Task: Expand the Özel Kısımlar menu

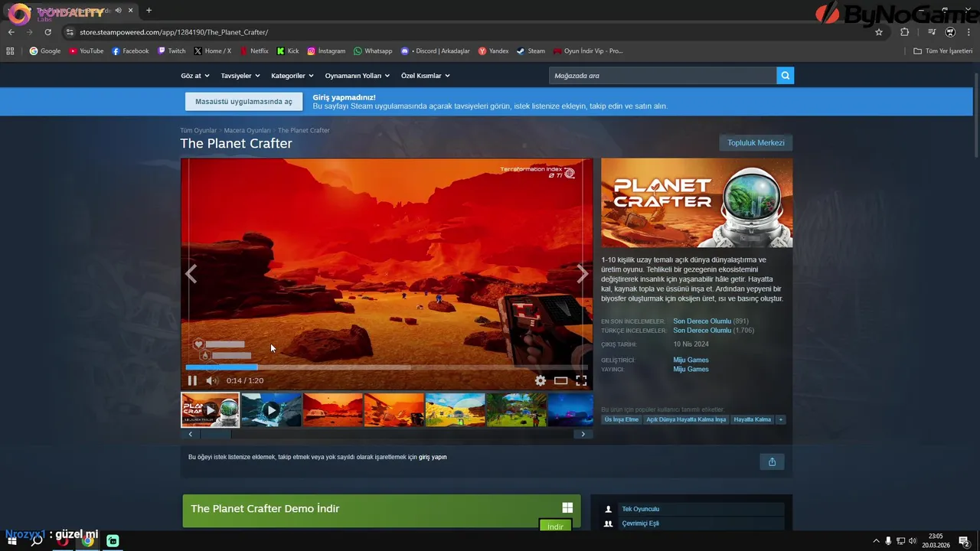Action: (426, 76)
